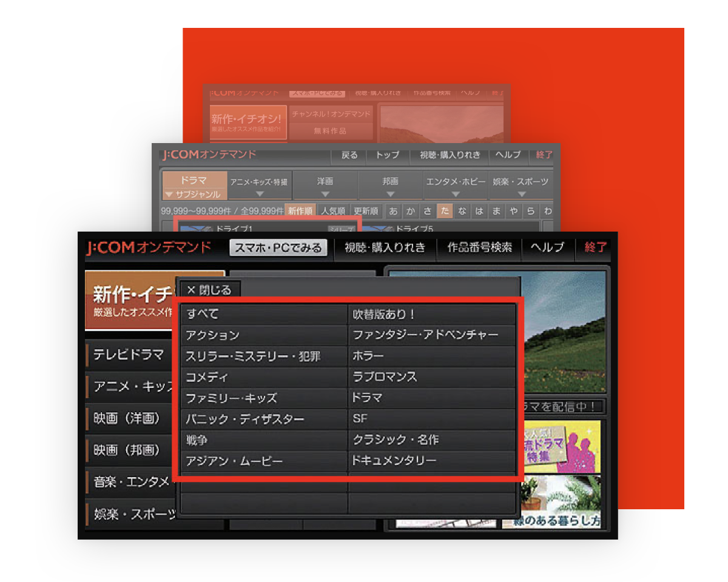Select ホラー genre

click(432, 356)
